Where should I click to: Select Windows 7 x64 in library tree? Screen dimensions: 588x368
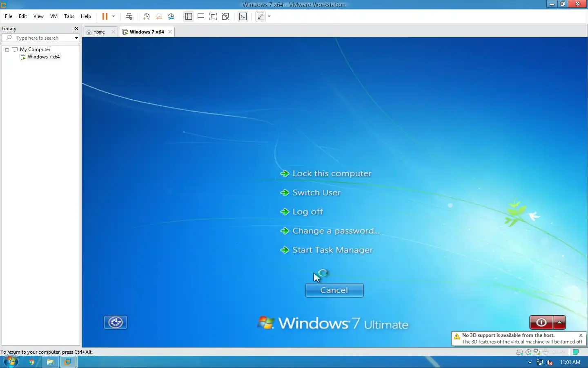coord(44,57)
